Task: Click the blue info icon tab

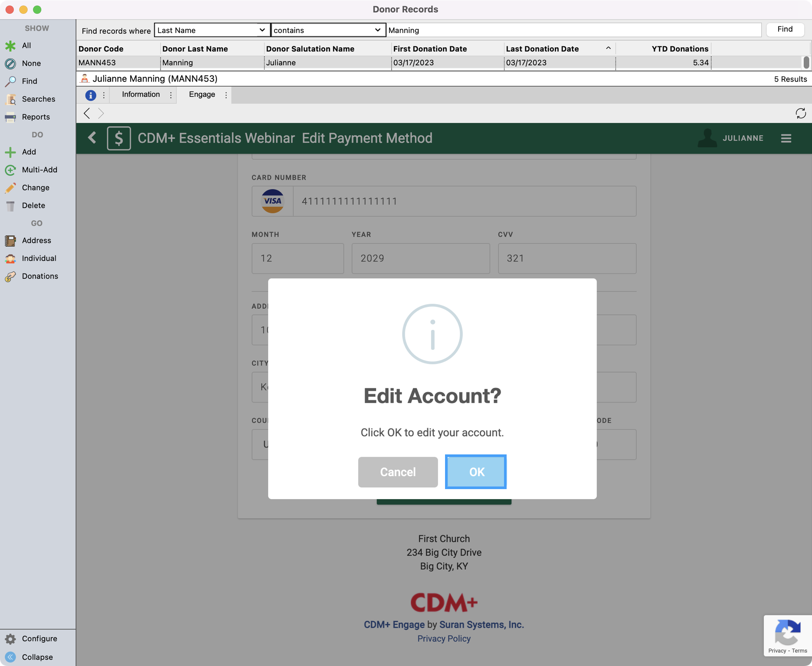Action: [x=91, y=95]
